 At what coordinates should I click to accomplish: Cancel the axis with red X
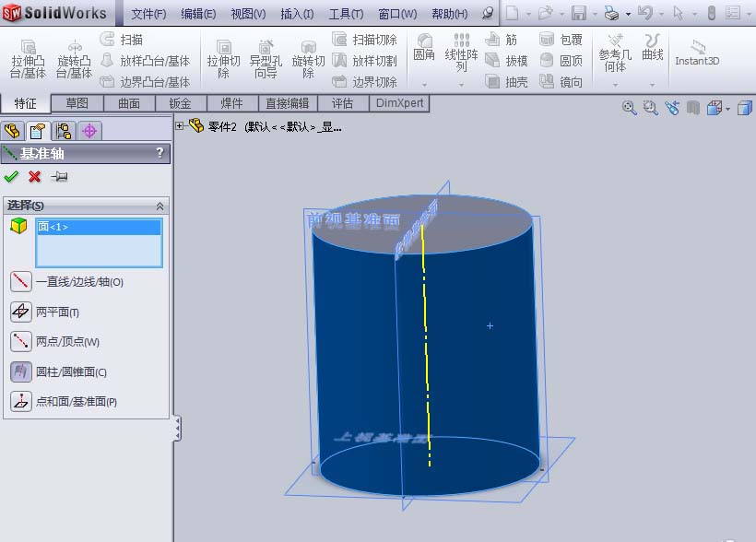tap(34, 176)
